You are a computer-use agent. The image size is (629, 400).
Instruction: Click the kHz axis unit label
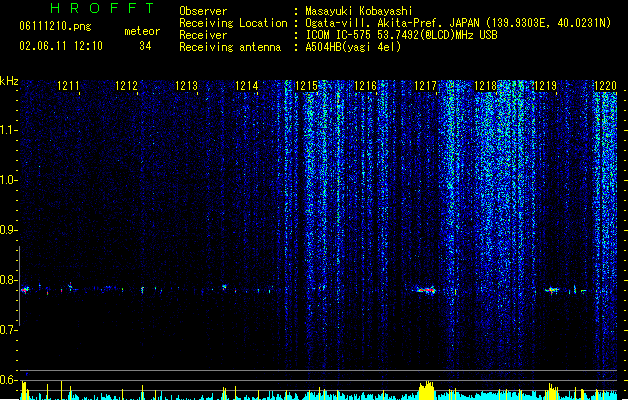point(9,81)
